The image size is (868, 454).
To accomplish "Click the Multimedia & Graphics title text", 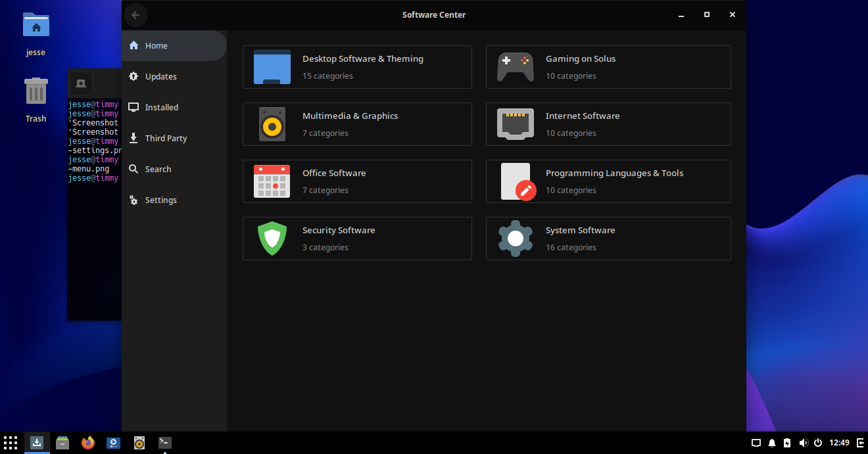I will click(x=350, y=116).
